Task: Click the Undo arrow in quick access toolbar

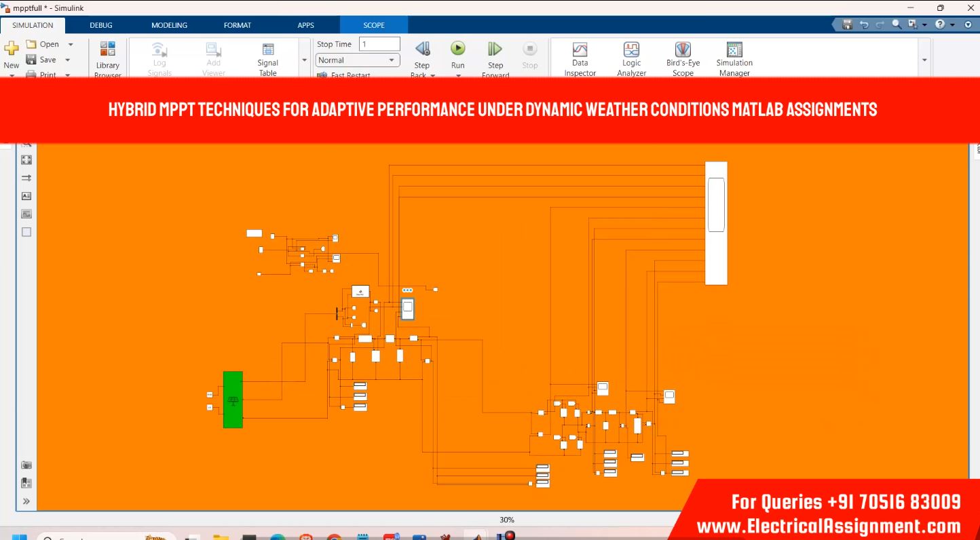Action: tap(864, 24)
